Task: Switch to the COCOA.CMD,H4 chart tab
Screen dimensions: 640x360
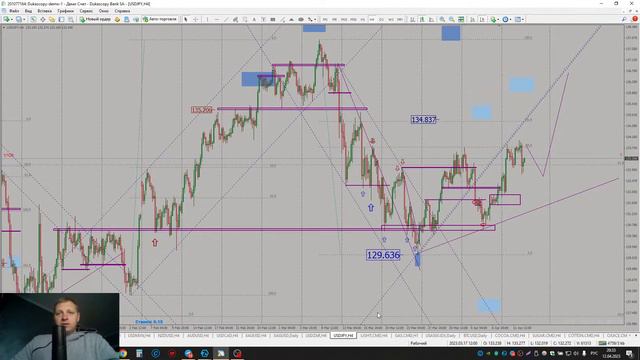Action: click(509, 336)
